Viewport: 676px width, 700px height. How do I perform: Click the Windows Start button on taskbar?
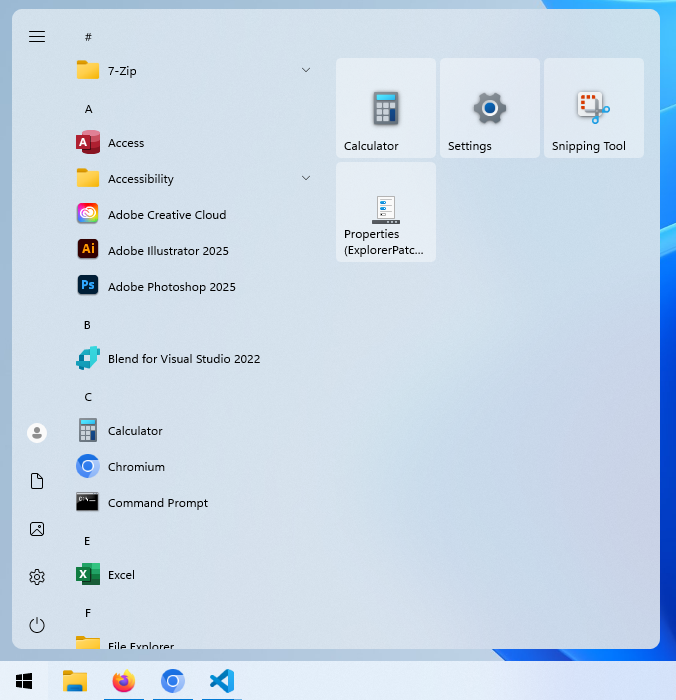coord(24,681)
